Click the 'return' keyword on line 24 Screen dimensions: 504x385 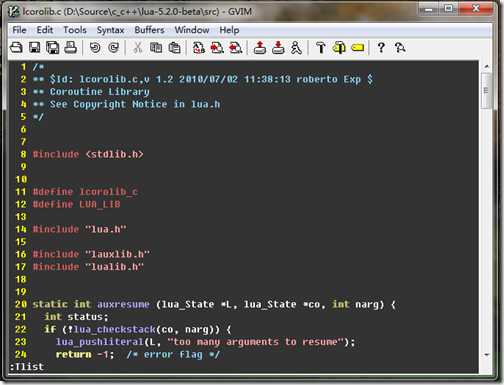tap(73, 354)
